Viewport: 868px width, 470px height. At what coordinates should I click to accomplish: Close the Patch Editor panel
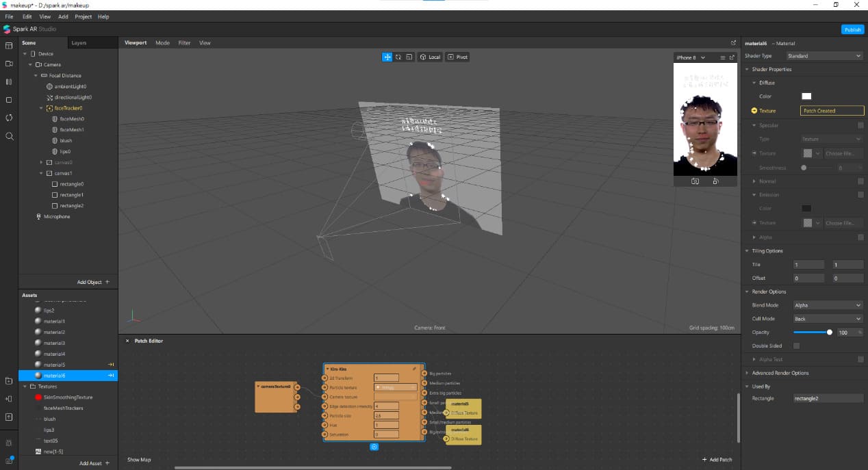click(127, 341)
